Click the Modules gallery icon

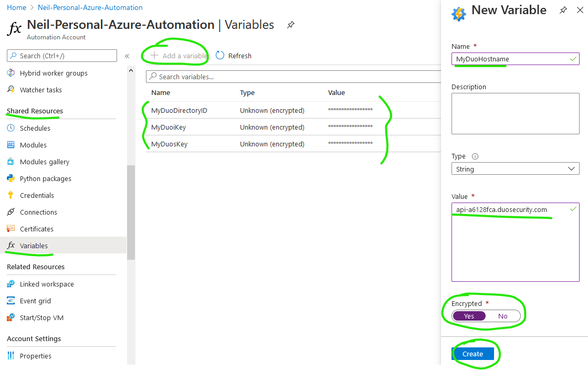12,162
